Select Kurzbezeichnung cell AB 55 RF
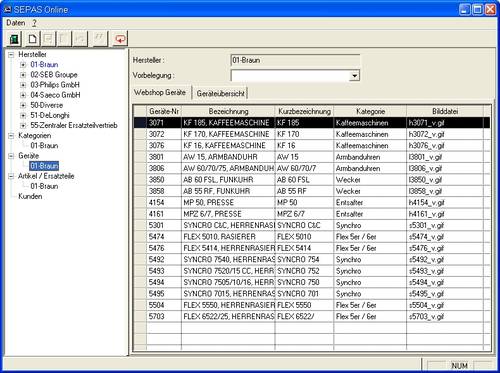The height and width of the screenshot is (373, 500). coord(304,191)
